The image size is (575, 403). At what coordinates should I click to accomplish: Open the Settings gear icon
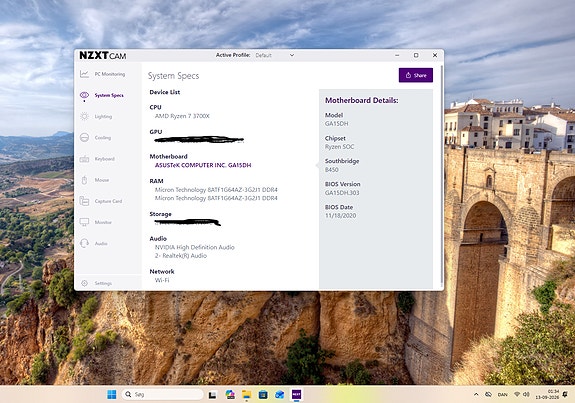(84, 283)
